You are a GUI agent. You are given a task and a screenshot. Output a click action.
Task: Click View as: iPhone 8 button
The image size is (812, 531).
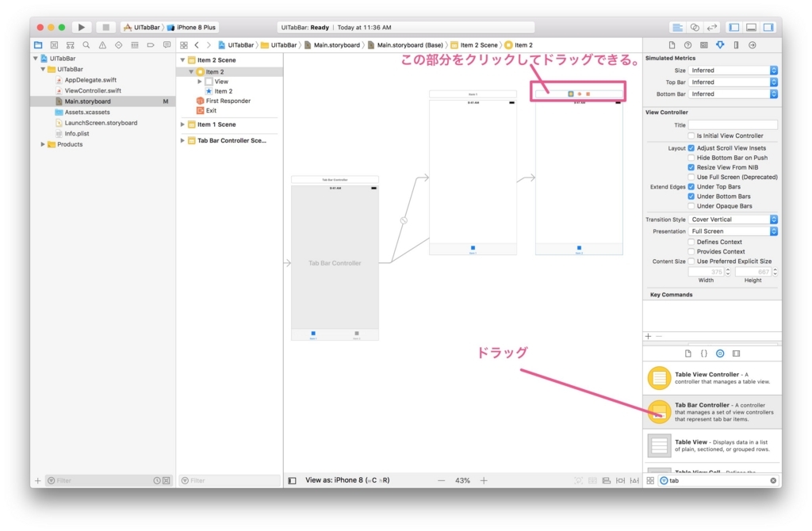point(347,481)
